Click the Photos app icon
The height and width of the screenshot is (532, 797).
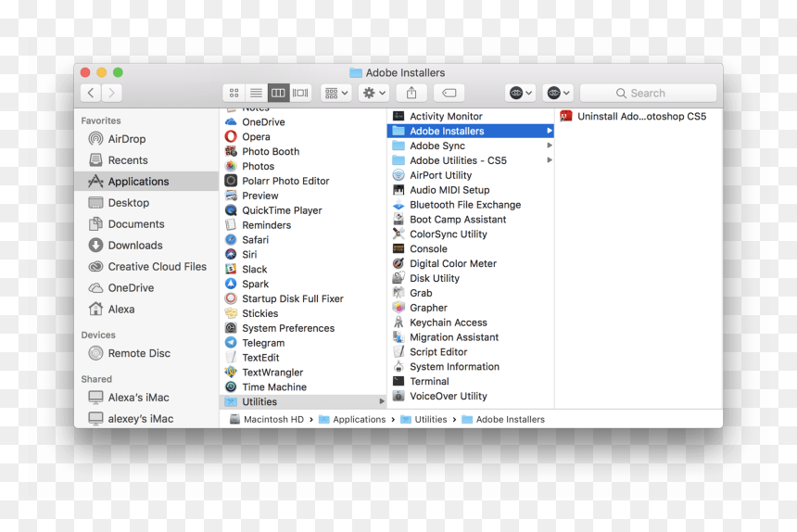click(231, 166)
